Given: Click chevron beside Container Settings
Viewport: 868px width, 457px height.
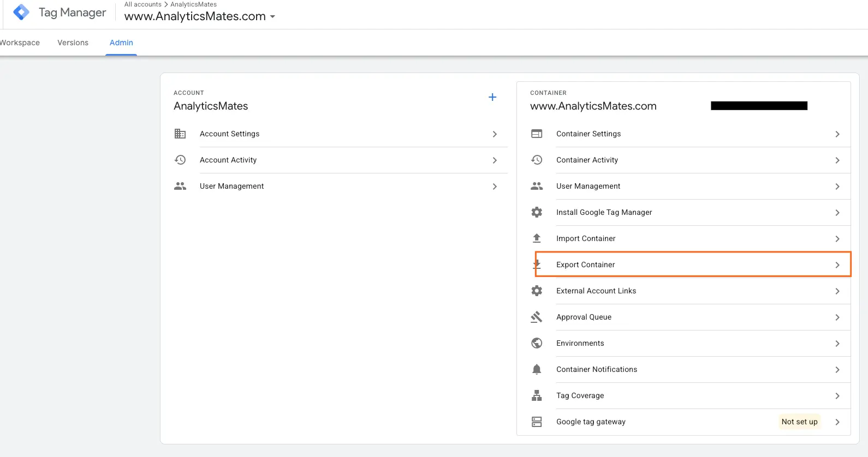Looking at the screenshot, I should point(837,134).
